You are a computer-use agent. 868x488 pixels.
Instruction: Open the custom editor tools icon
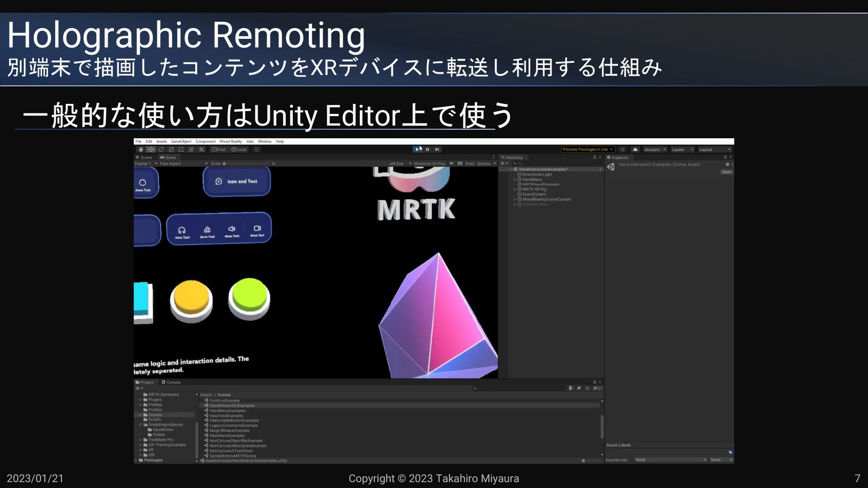pyautogui.click(x=202, y=150)
